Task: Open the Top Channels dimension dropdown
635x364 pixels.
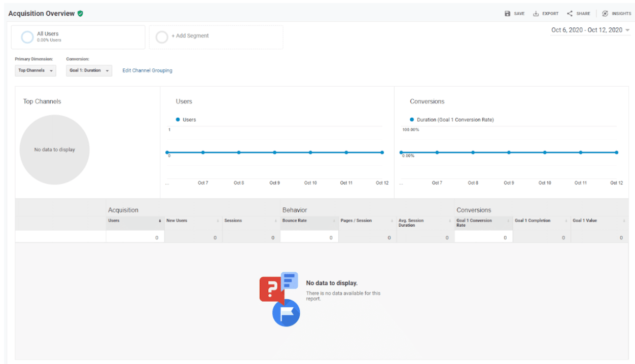Action: click(x=36, y=70)
